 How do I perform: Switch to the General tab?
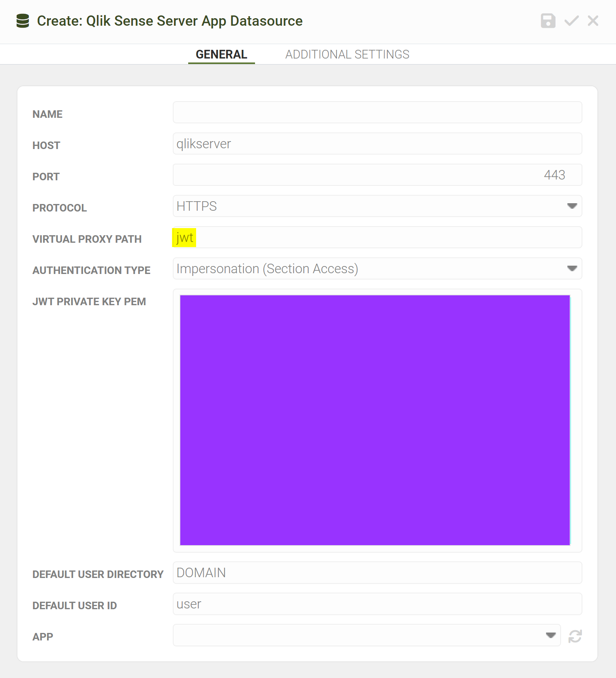[221, 54]
